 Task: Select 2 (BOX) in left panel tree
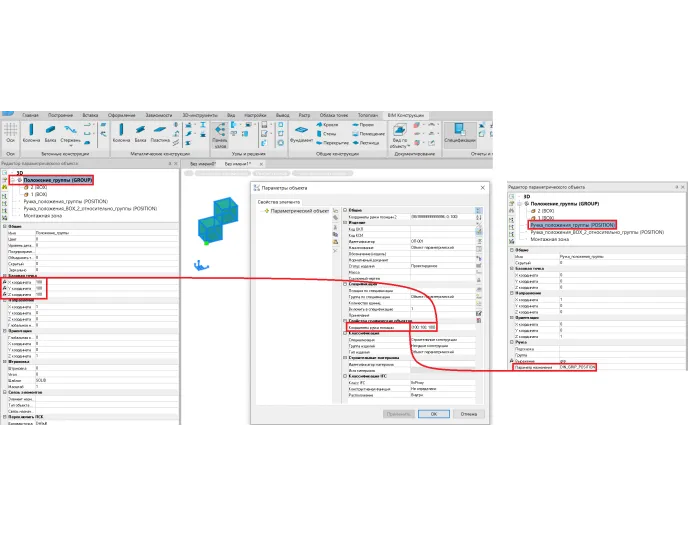click(39, 187)
